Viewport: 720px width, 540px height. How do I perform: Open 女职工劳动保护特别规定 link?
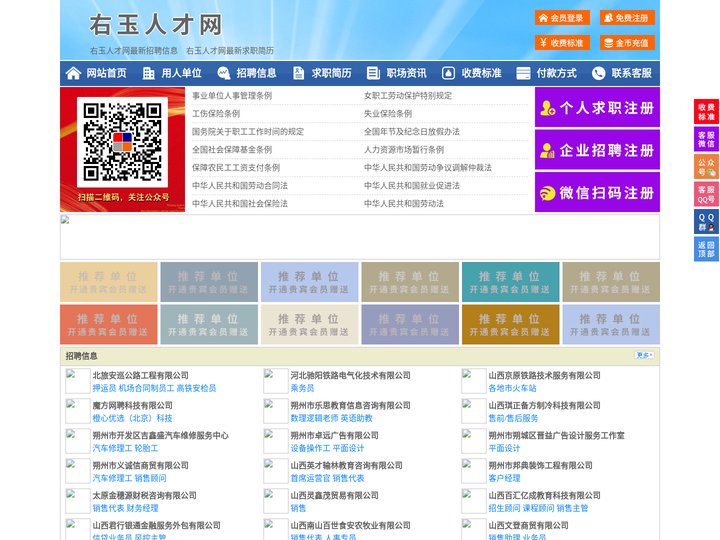pyautogui.click(x=408, y=96)
